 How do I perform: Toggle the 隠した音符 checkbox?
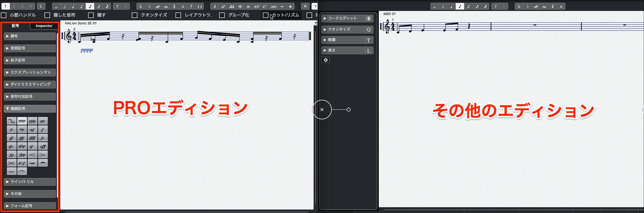tap(47, 15)
